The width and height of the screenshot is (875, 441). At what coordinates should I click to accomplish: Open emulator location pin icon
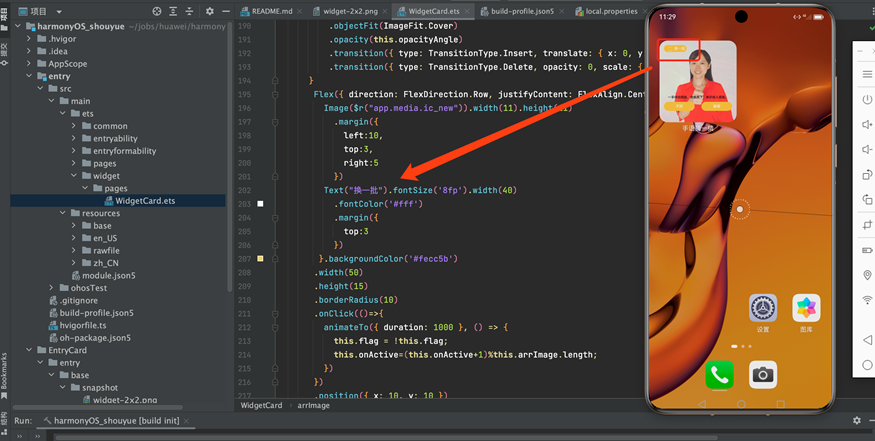867,275
